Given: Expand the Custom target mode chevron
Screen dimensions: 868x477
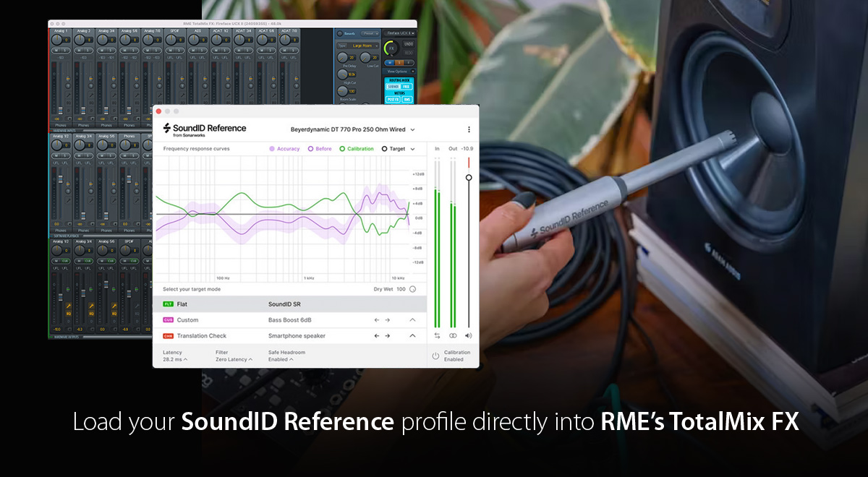Looking at the screenshot, I should click(x=412, y=319).
